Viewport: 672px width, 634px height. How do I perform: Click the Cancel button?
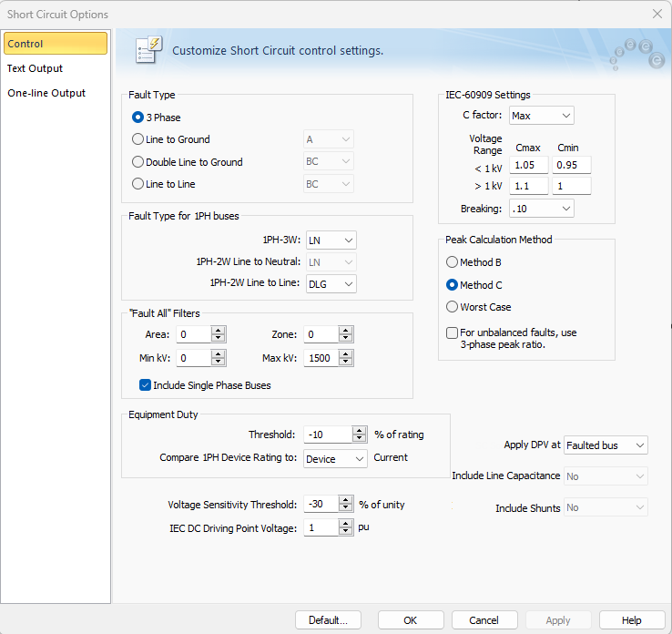[484, 619]
